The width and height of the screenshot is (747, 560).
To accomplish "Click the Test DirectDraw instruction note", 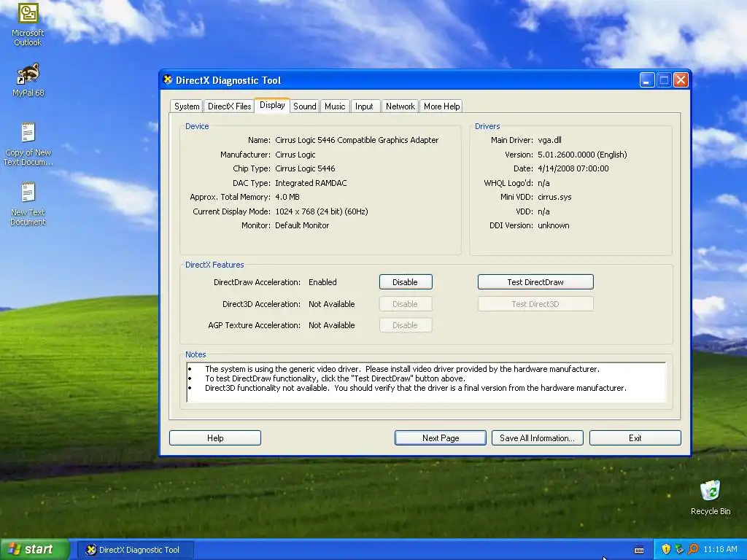I will tap(335, 378).
